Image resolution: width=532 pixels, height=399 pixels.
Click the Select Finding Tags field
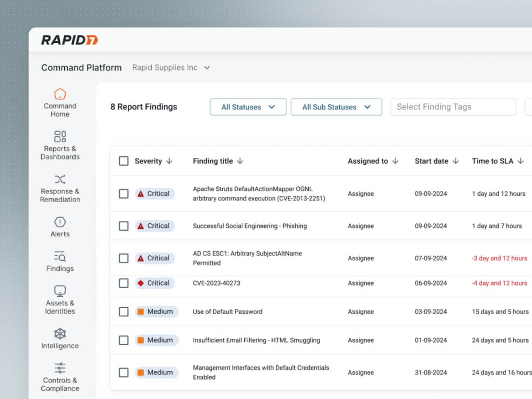click(x=453, y=107)
